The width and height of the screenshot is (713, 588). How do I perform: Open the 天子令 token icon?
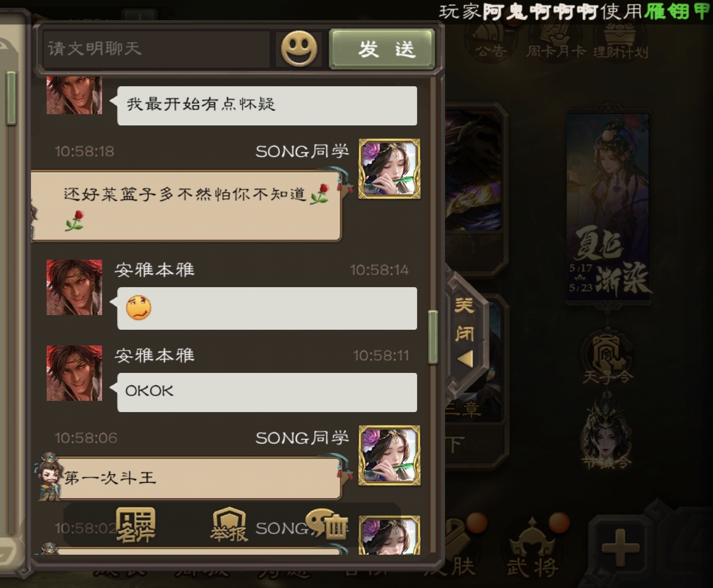(x=607, y=359)
